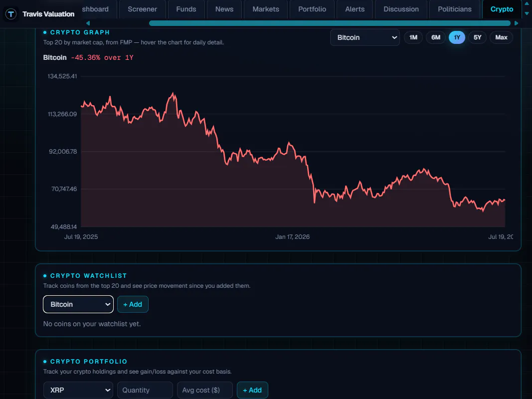Open the Discussion tab

401,9
